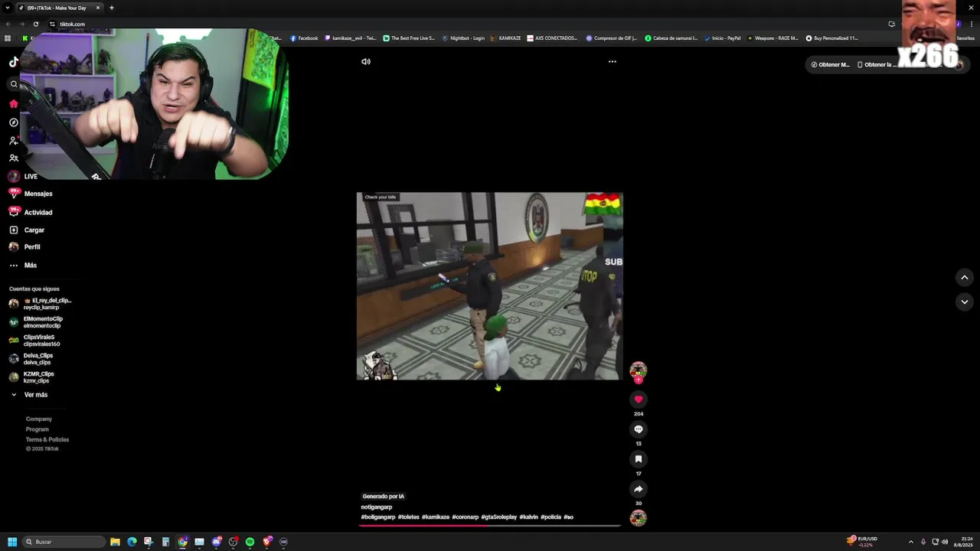Reload the page with browser refresh icon
980x551 pixels.
[x=35, y=24]
